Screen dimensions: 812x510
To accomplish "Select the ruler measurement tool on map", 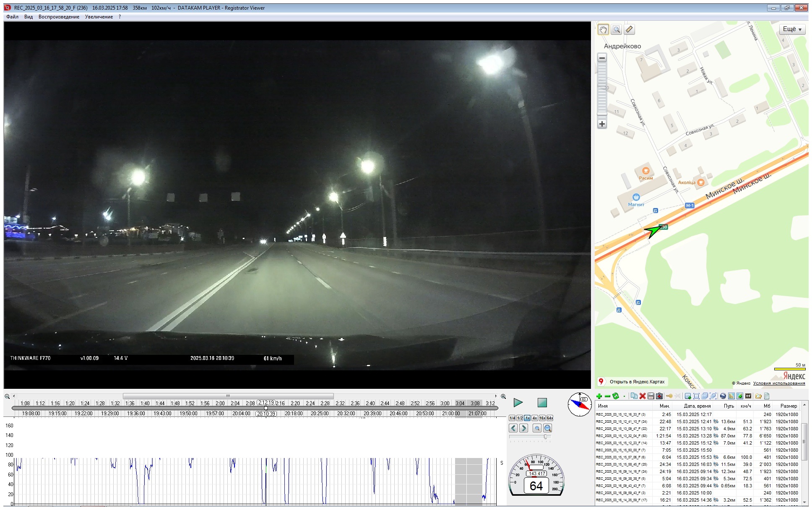I will pos(629,29).
